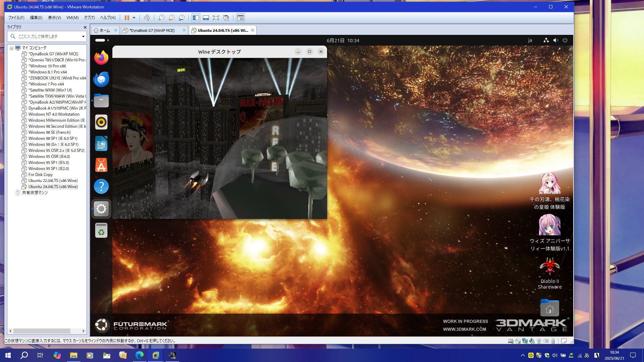
Task: Open Home folder icon on Ubuntu desktop
Action: click(549, 308)
